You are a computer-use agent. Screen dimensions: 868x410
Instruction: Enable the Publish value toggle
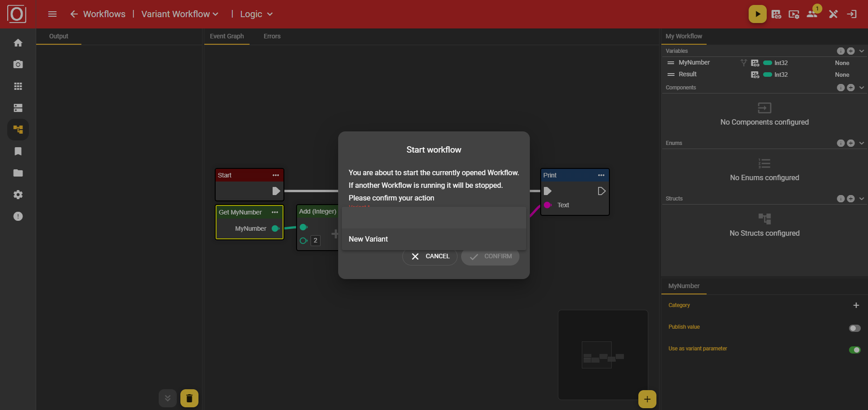click(854, 328)
